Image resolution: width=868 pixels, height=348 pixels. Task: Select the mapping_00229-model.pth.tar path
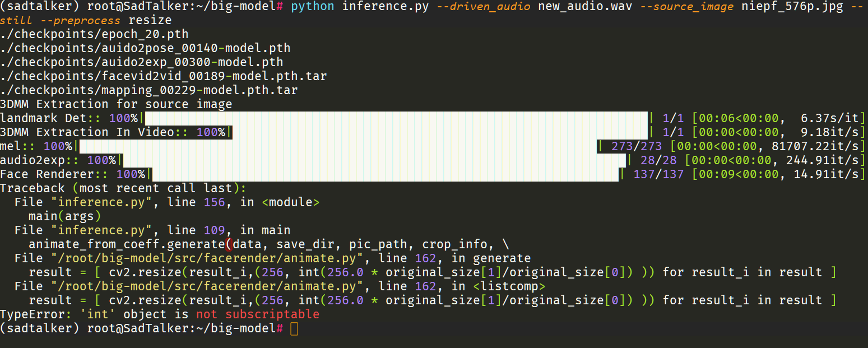tap(148, 90)
